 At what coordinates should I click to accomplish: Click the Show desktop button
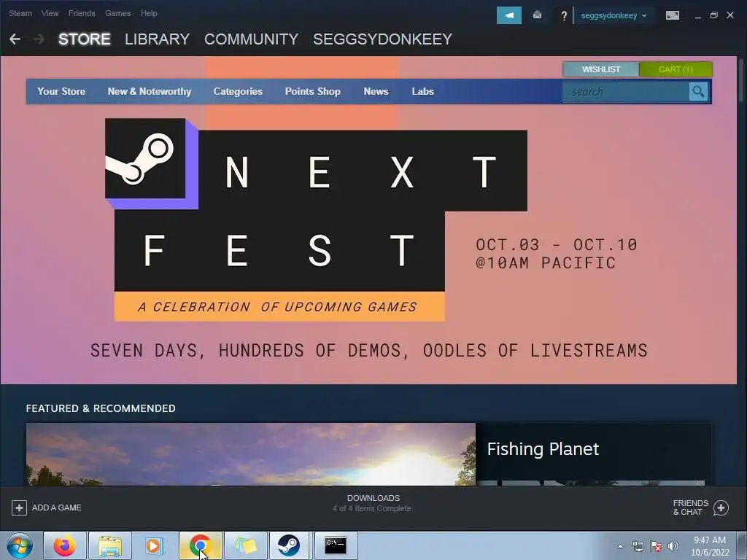pyautogui.click(x=743, y=545)
